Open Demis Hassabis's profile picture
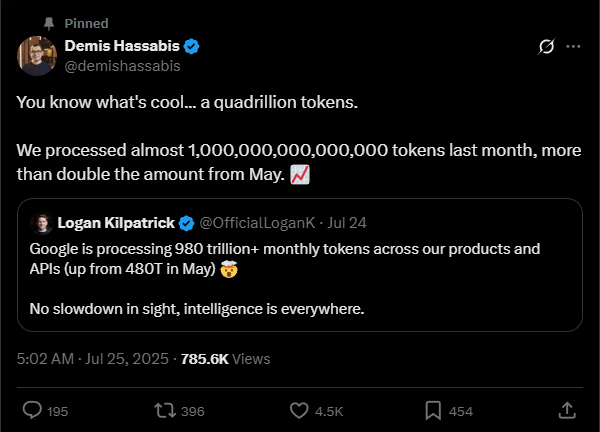Screen dimensions: 600x432 (37, 56)
